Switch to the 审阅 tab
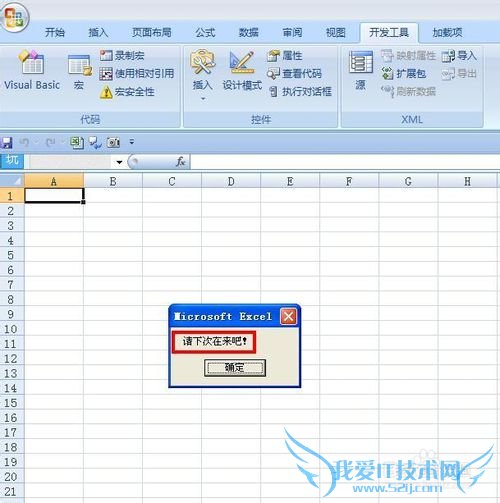Viewport: 500px width, 503px height. [x=292, y=32]
